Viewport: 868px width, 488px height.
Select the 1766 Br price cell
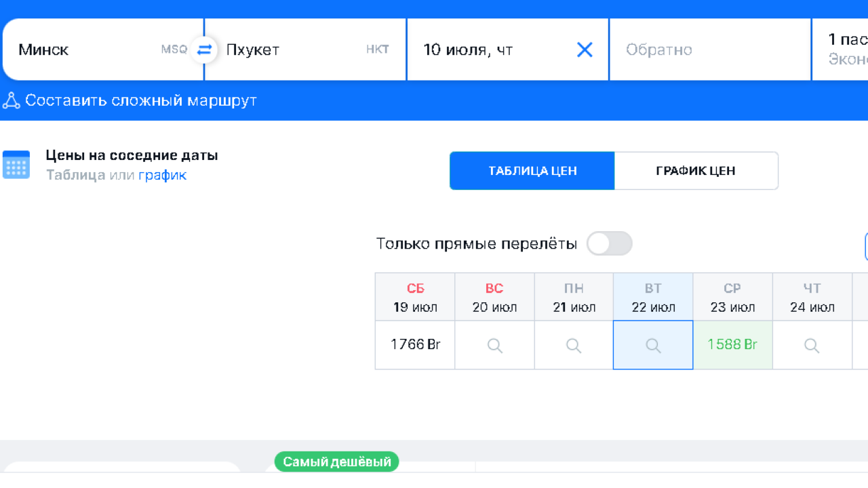point(415,345)
